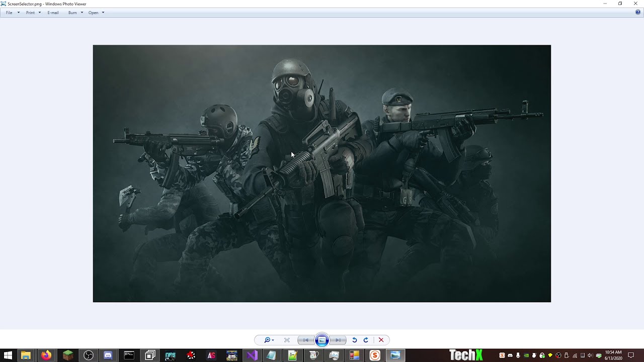Open Minecraft grass block icon

(67, 355)
